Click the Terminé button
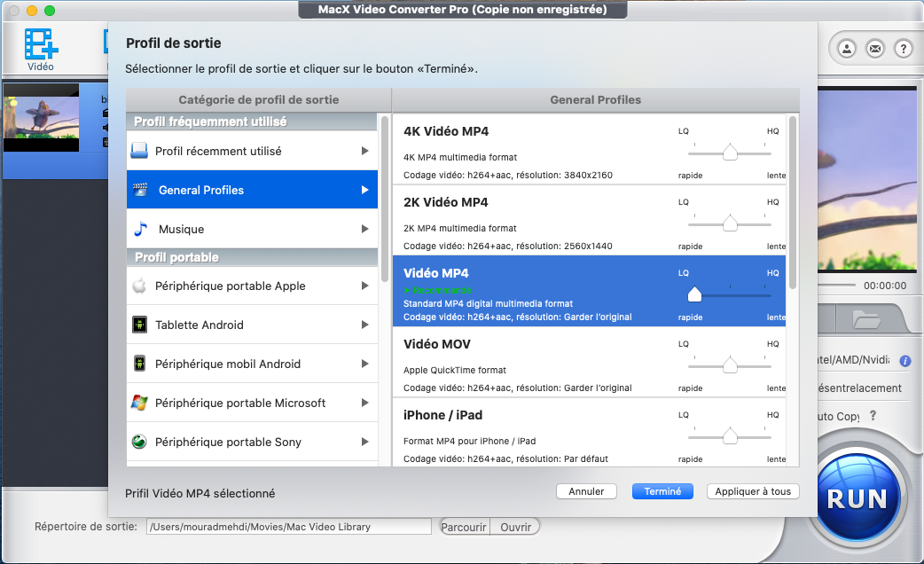This screenshot has height=564, width=924. (662, 491)
